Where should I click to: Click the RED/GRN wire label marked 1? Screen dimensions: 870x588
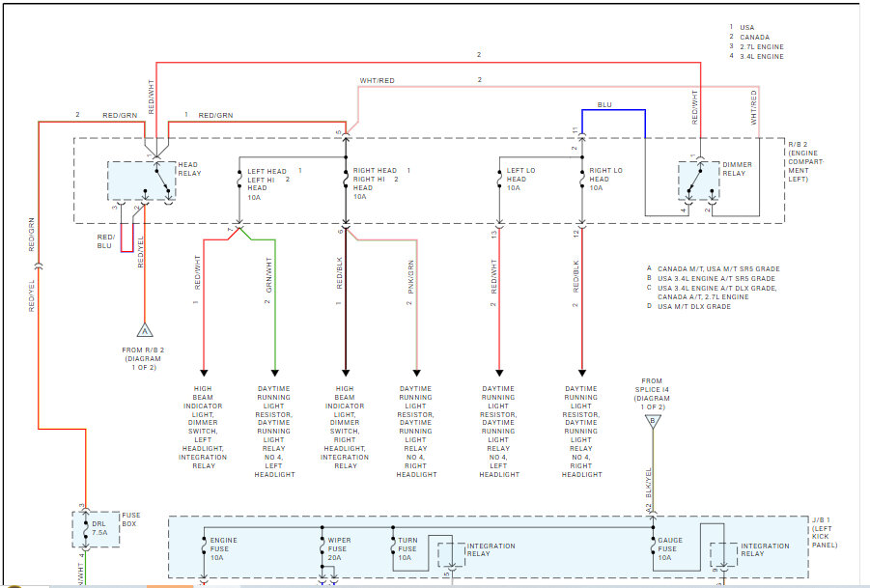[x=215, y=116]
